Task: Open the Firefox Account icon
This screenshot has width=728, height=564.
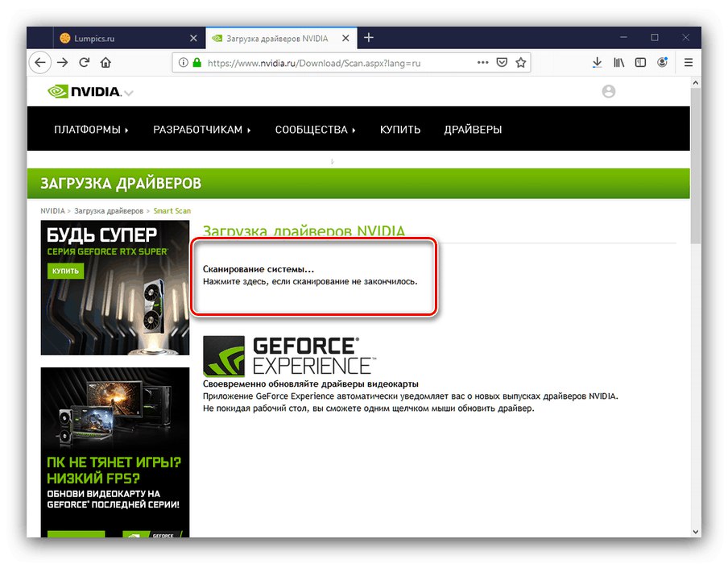Action: tap(661, 62)
